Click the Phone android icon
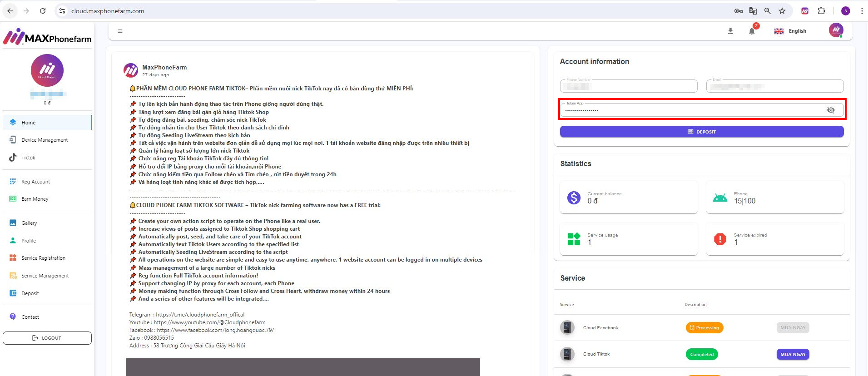 coord(720,198)
